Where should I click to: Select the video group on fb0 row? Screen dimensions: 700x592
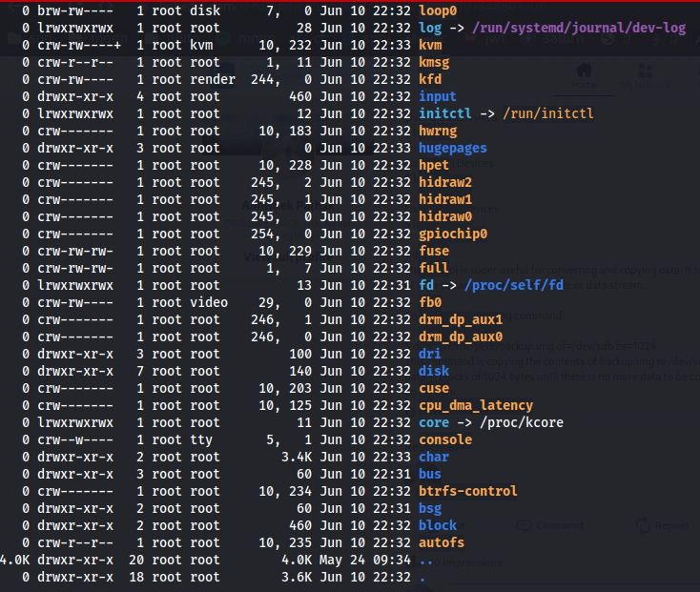[x=209, y=302]
